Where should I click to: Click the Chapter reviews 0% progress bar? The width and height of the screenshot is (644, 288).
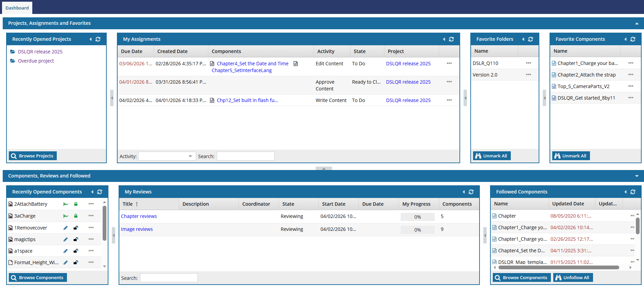(x=417, y=217)
